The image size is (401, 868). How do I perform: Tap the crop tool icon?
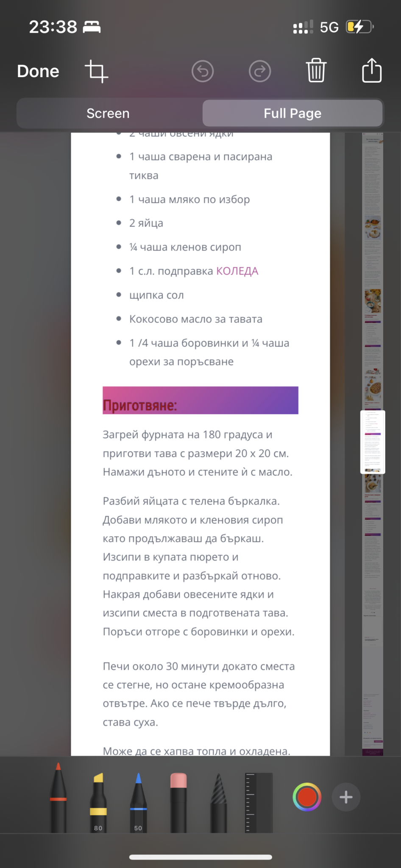tap(97, 71)
